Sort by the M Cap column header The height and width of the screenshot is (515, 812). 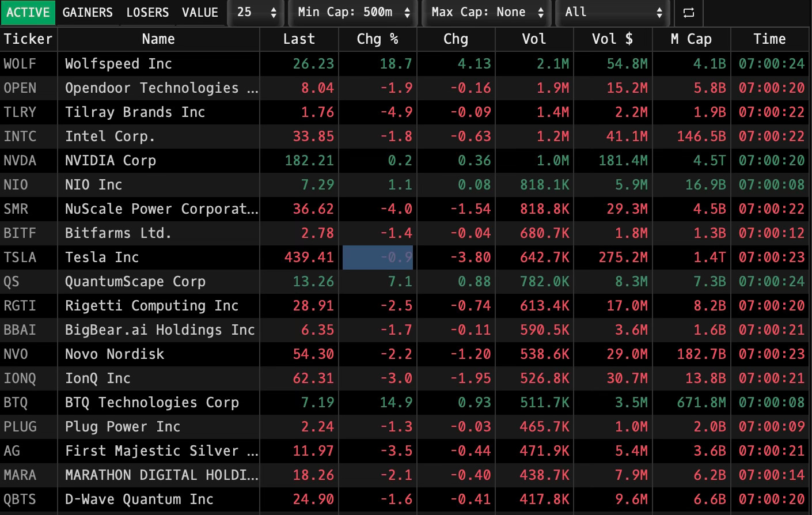tap(691, 39)
